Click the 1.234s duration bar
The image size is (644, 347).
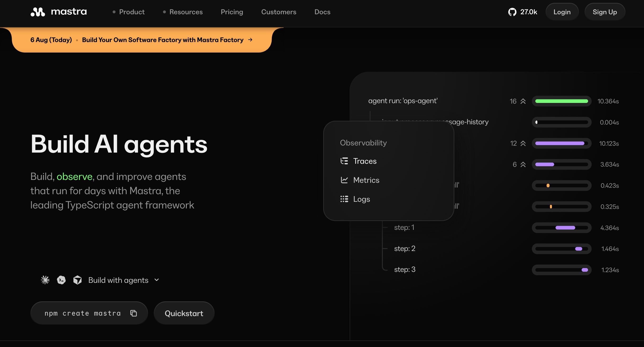[x=562, y=270]
